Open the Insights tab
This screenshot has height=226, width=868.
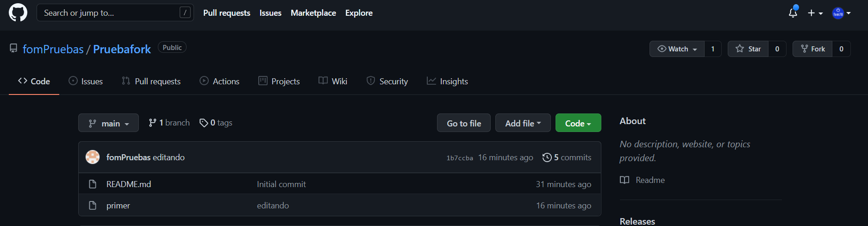447,81
